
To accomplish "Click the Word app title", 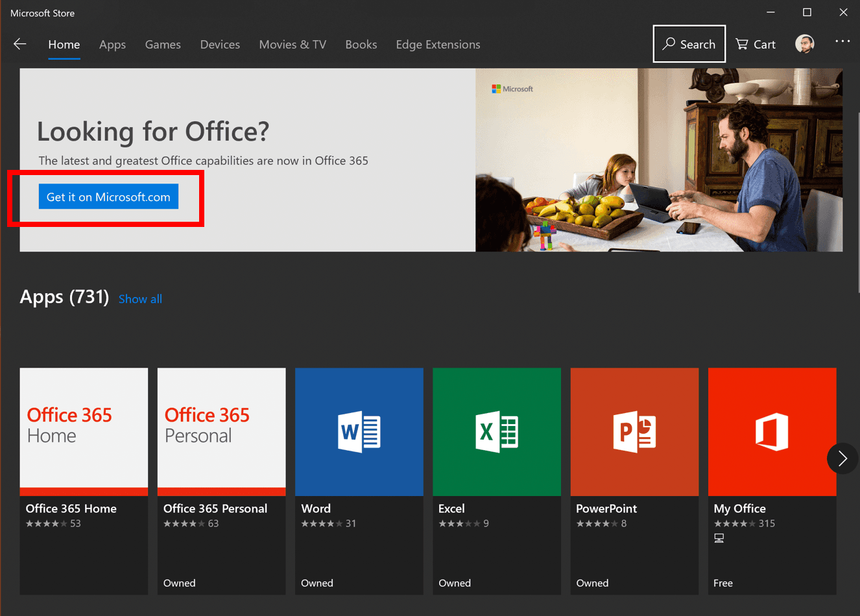I will coord(316,508).
